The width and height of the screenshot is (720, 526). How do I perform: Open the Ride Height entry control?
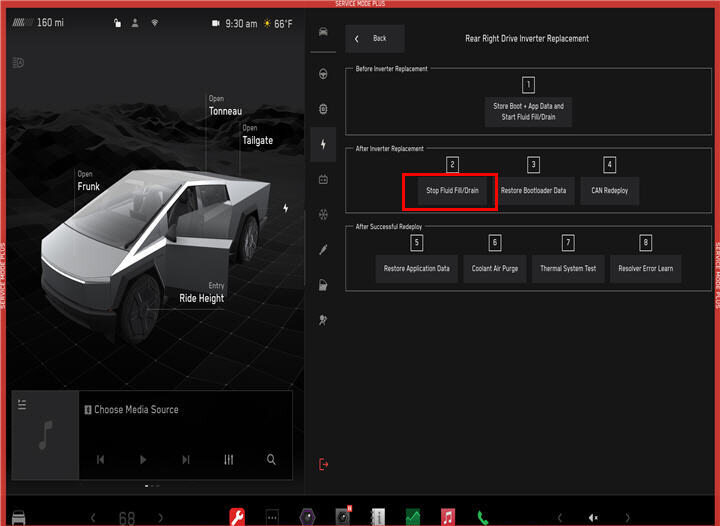(x=202, y=293)
